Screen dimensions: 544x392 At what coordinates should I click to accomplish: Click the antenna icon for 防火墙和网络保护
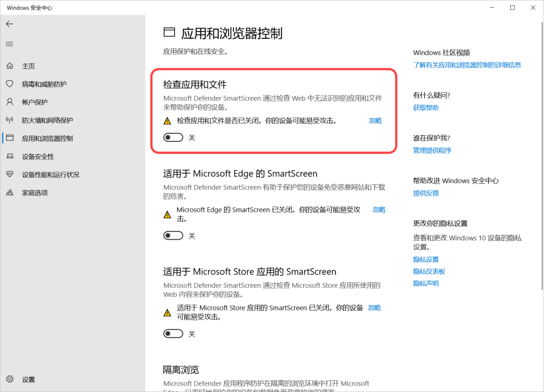tap(10, 120)
